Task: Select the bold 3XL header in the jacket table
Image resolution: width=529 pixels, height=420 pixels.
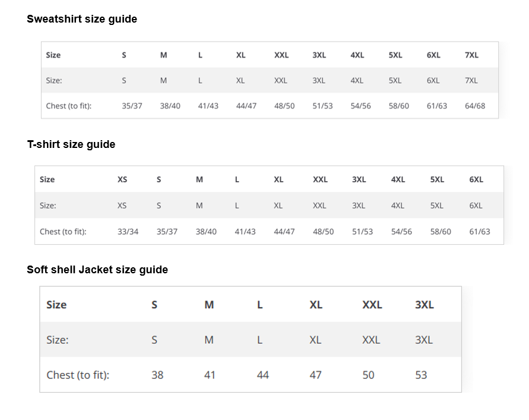Action: (425, 305)
